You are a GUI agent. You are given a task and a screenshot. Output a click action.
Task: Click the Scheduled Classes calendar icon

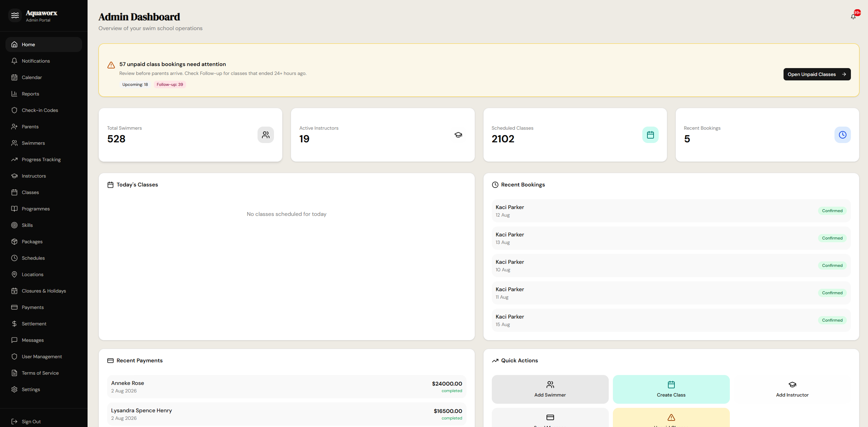pos(650,135)
